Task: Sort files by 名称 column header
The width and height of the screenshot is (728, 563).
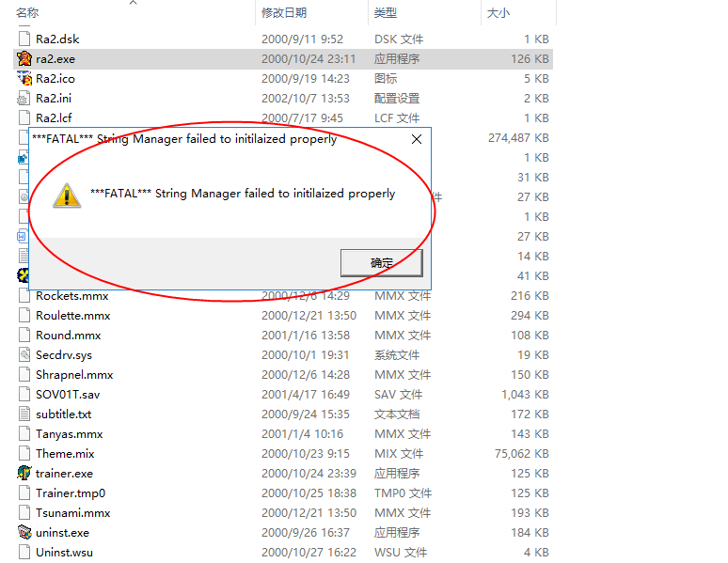Action: point(28,13)
